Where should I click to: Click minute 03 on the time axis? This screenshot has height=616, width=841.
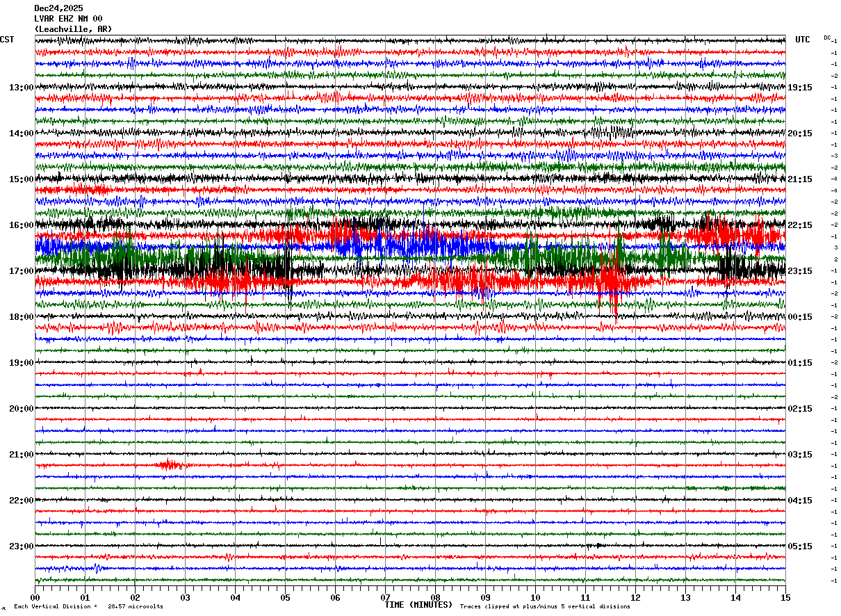tap(185, 597)
